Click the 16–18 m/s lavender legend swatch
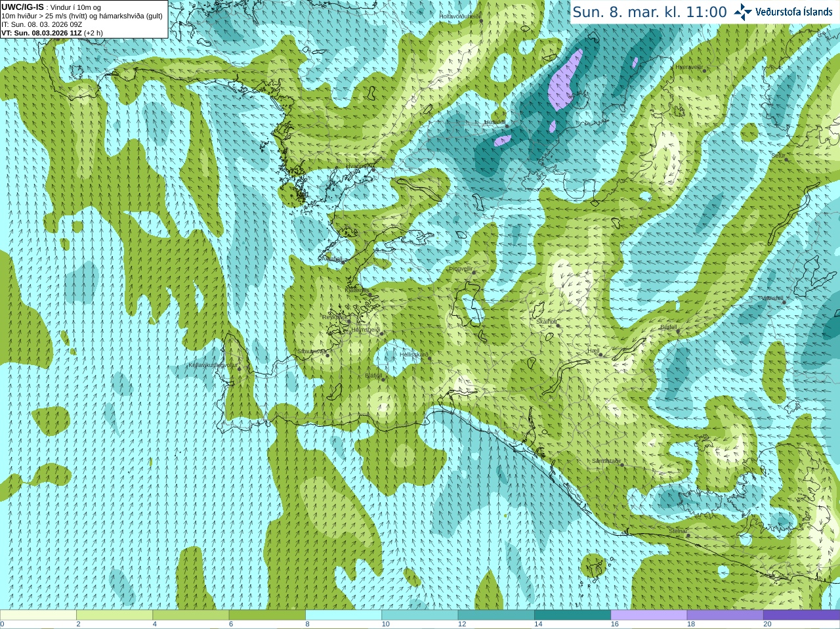Screen dimensions: 840x629 [x=649, y=615]
